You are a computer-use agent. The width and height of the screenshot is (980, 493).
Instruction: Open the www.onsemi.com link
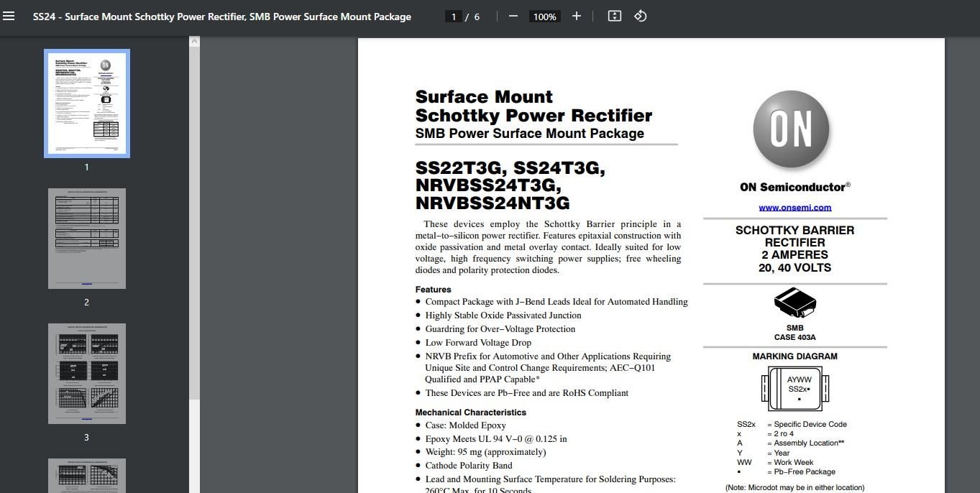coord(794,208)
